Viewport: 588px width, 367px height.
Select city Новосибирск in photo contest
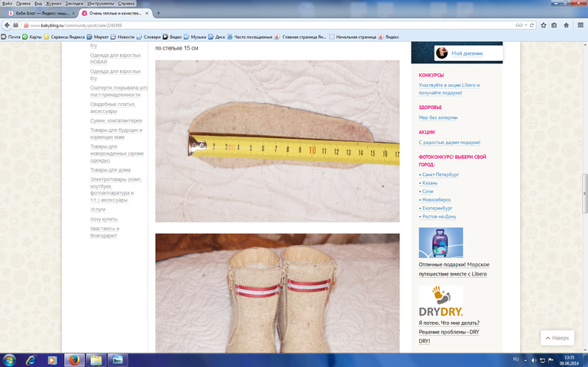click(437, 200)
